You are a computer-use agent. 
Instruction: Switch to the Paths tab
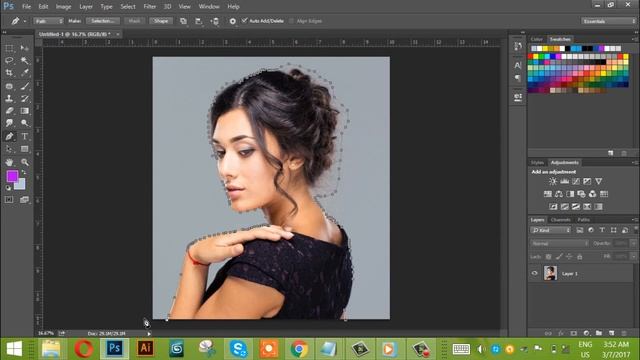coord(584,220)
